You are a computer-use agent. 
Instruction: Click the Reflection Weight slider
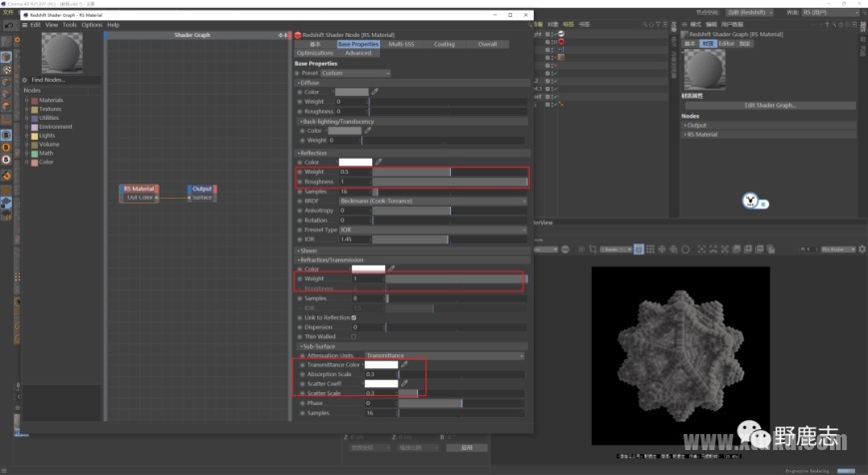450,173
